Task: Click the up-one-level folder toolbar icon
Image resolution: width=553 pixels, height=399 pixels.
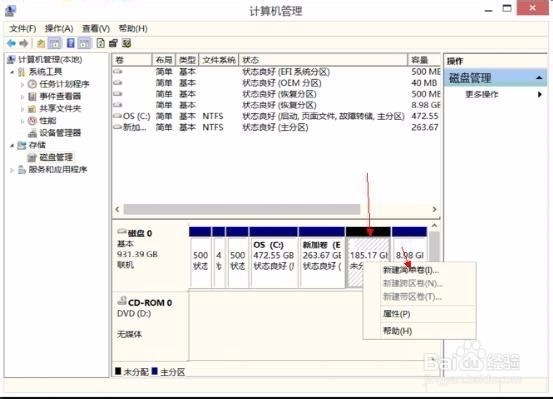Action: click(x=41, y=43)
